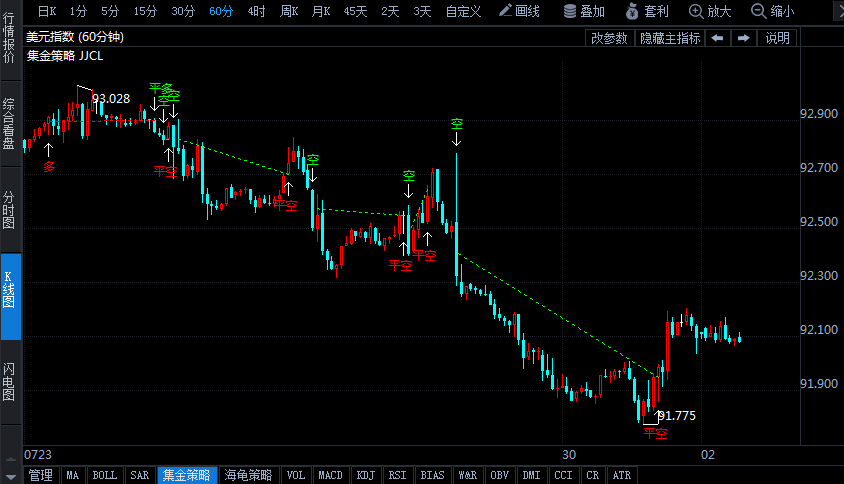Select the CCI indicator tab

click(563, 475)
